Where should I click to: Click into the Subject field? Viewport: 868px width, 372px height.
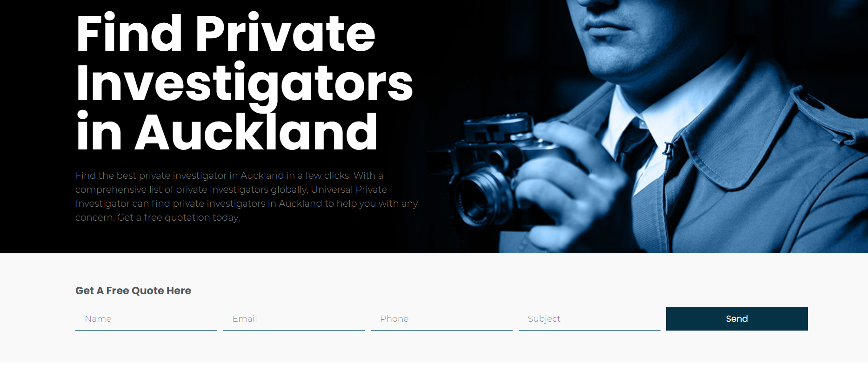click(x=589, y=319)
